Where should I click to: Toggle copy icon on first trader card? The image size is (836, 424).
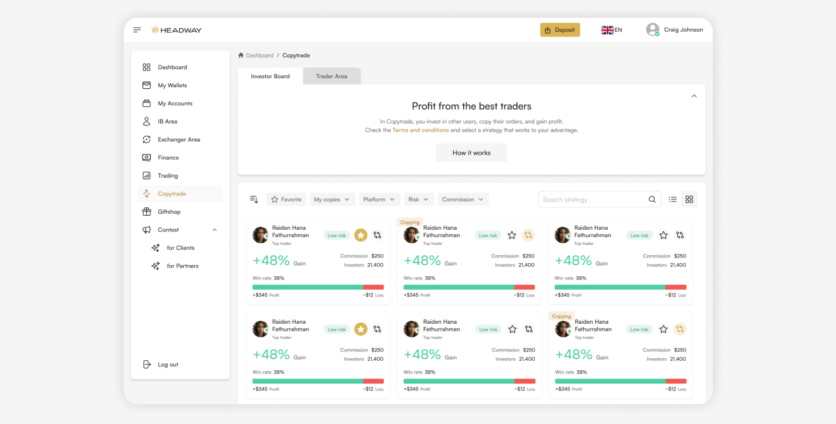point(377,235)
